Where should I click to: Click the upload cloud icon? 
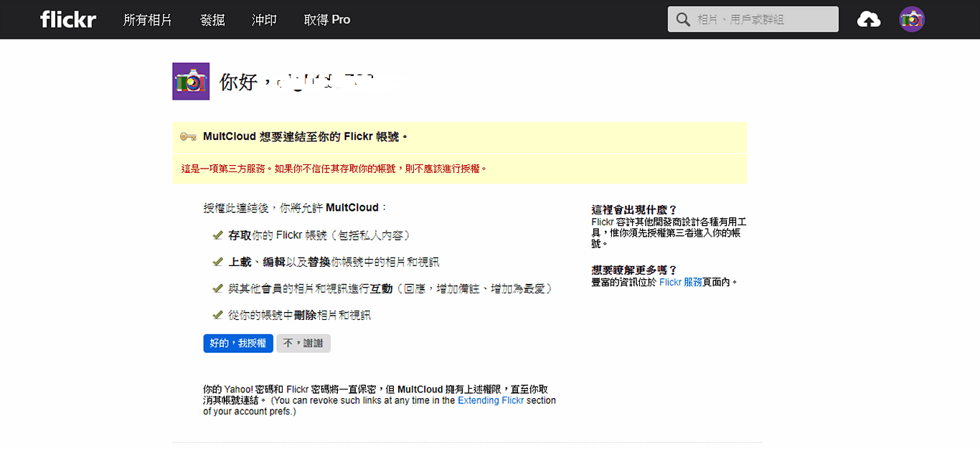pos(869,19)
